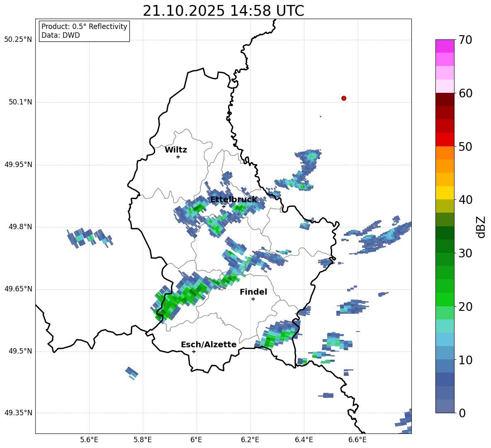
Task: Click the 5.8°E longitude label
Action: 143,440
